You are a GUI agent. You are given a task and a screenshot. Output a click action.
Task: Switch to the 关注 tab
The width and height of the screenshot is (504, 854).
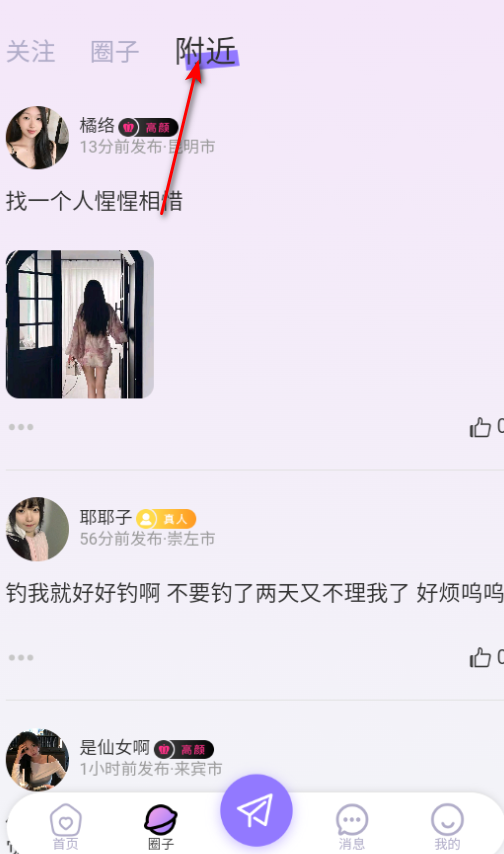coord(31,52)
